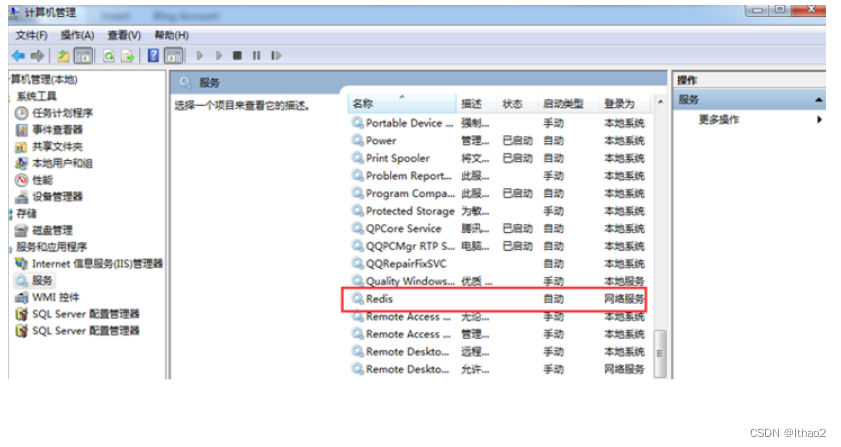Screen dimensions: 841x447
Task: Click the services list scrollbar thumb
Action: (x=660, y=354)
